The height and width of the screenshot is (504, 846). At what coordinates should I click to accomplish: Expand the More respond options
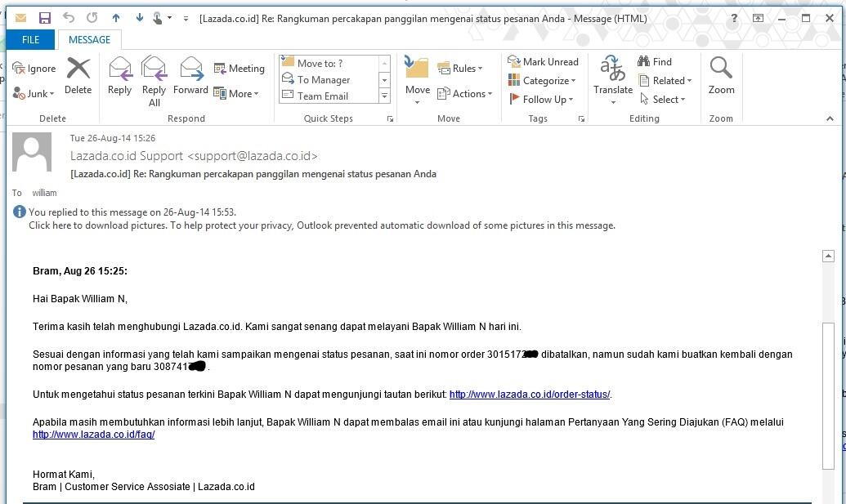click(x=235, y=94)
